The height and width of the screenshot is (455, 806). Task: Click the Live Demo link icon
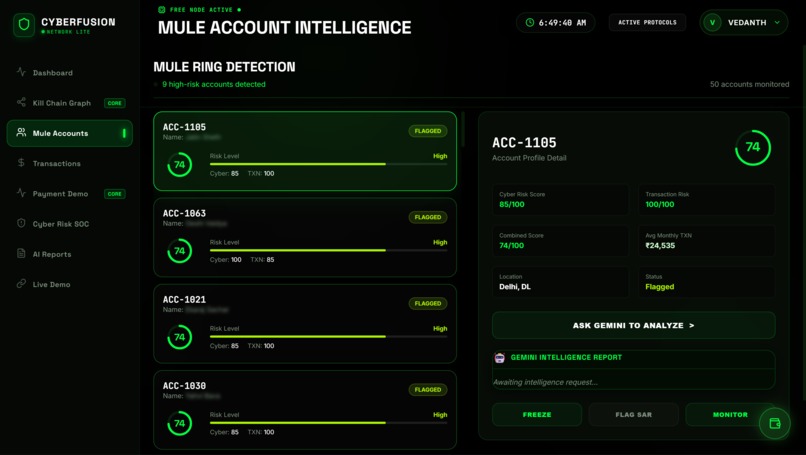(21, 284)
